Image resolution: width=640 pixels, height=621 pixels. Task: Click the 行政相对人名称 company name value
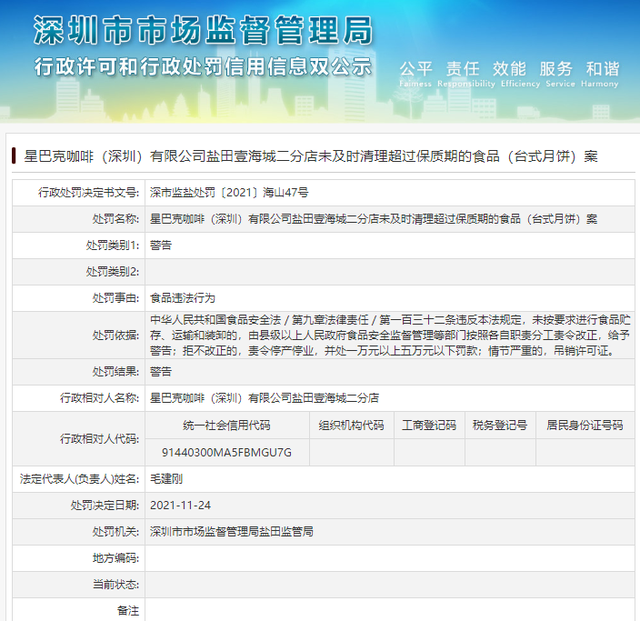(264, 397)
